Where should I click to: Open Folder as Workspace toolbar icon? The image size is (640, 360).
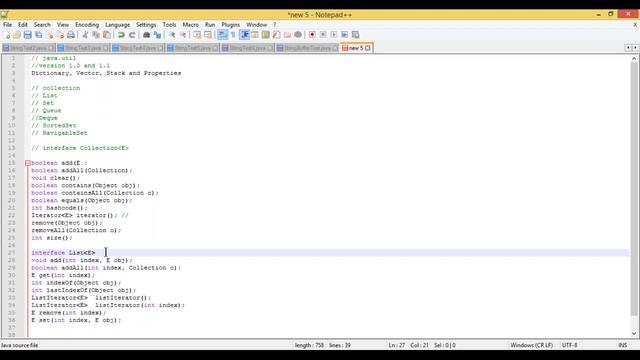(x=287, y=35)
